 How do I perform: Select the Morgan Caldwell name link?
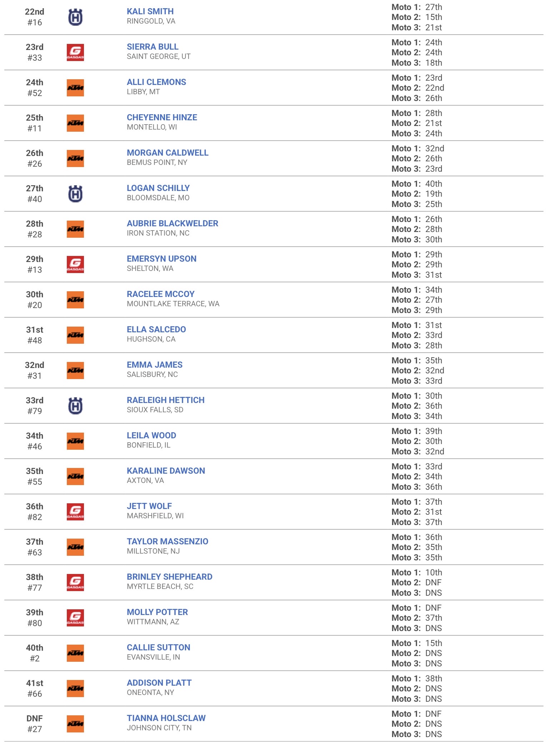click(x=168, y=153)
